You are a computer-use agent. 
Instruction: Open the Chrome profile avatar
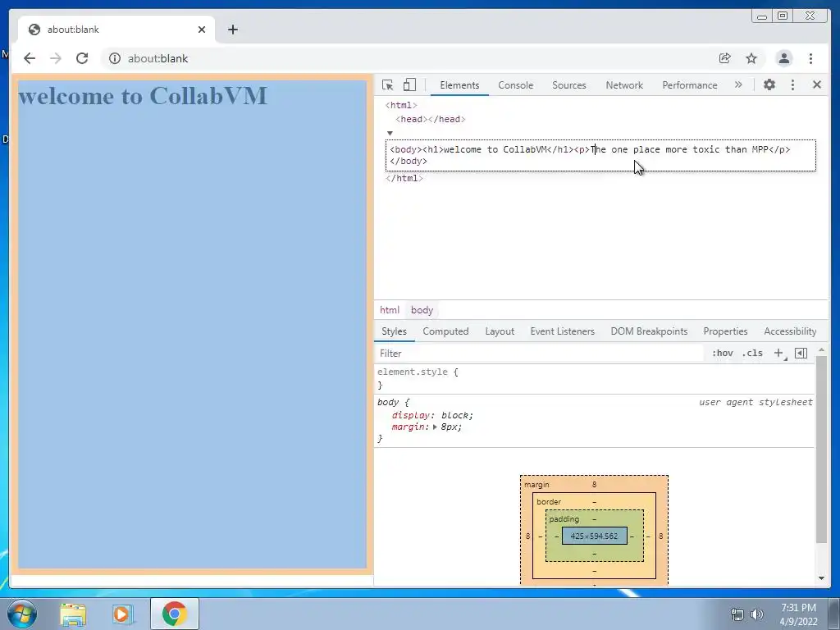[784, 58]
